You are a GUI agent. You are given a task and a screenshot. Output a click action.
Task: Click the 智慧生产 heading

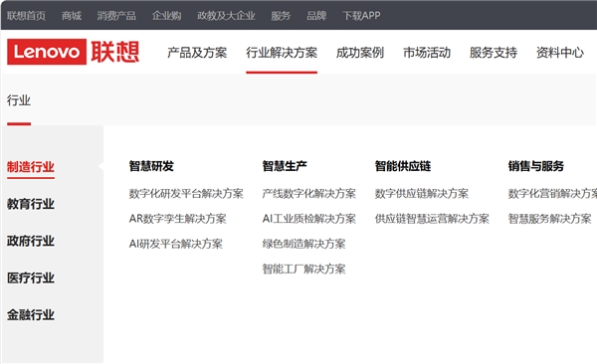(285, 166)
